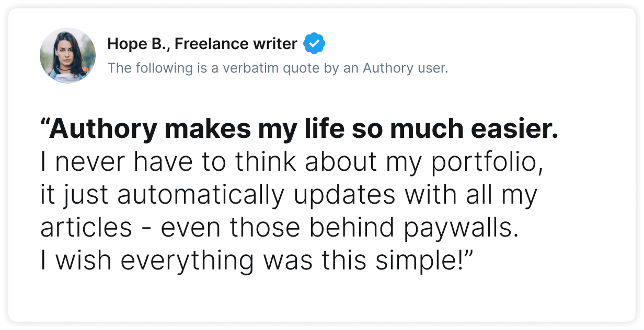Open Hope B.'s profile photo
This screenshot has height=330, width=644.
pos(67,55)
